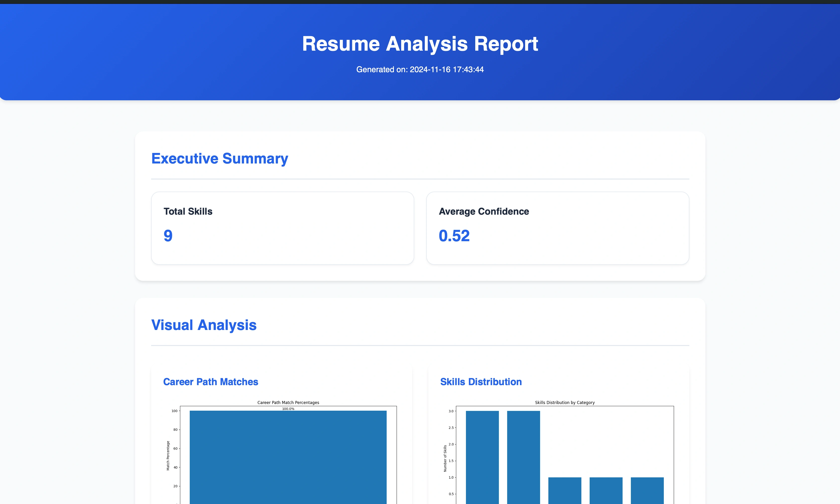Click the total skills value 9
Viewport: 840px width, 504px height.
tap(168, 236)
